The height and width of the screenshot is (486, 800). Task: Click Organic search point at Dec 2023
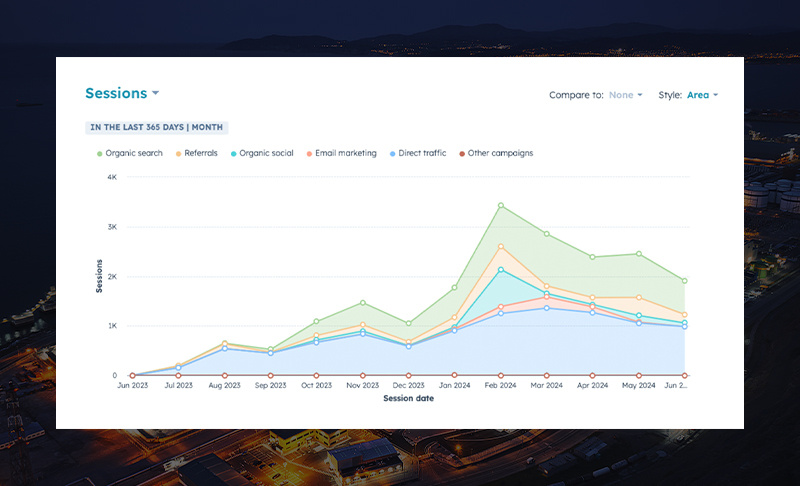pos(409,324)
